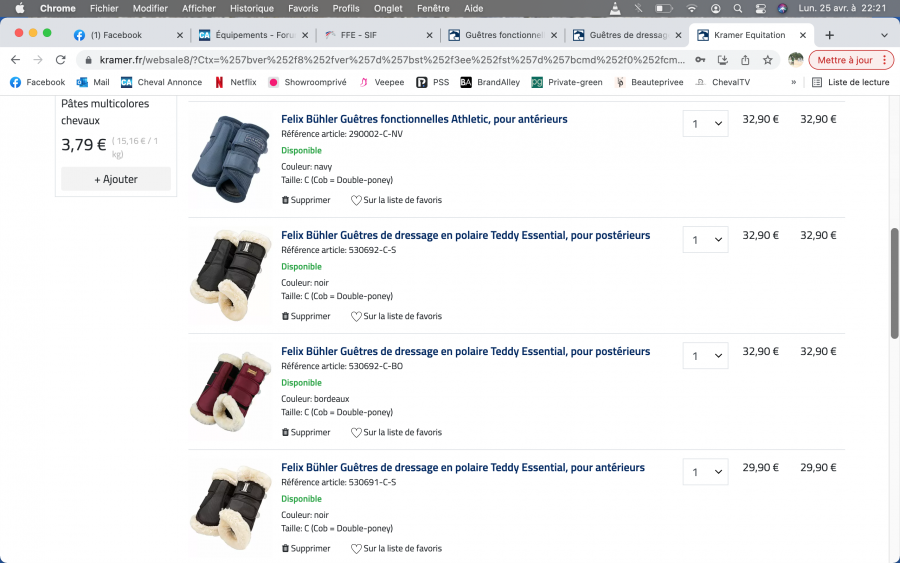
Task: Click the bordeaux gaiters product thumbnail
Action: [231, 390]
